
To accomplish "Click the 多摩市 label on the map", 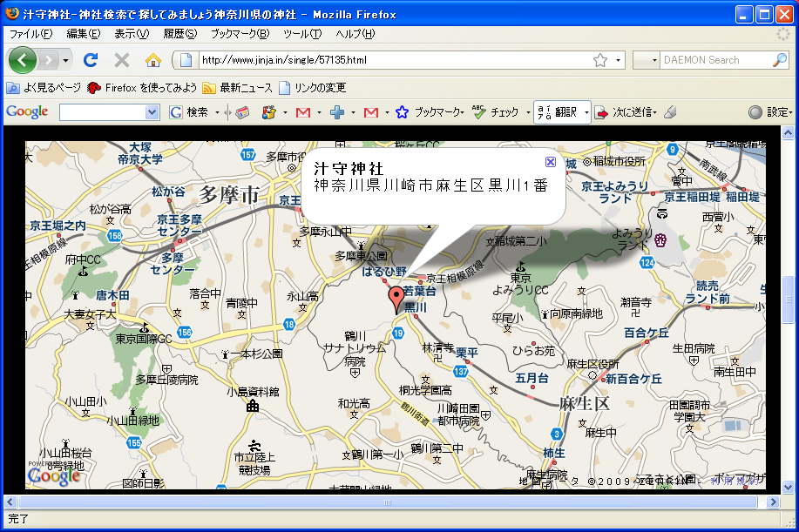I will coord(229,194).
